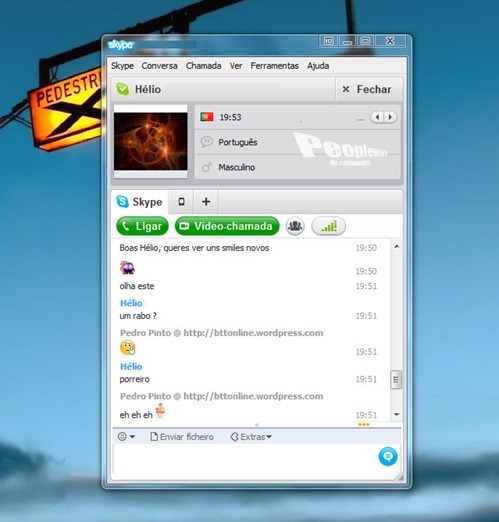Click the blue send message button
Image resolution: width=499 pixels, height=522 pixels.
point(388,456)
